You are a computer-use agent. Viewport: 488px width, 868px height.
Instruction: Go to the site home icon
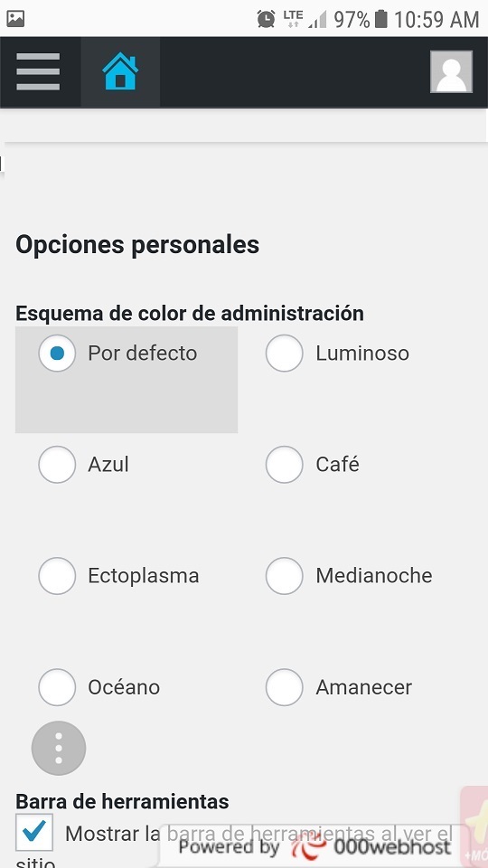pyautogui.click(x=120, y=71)
